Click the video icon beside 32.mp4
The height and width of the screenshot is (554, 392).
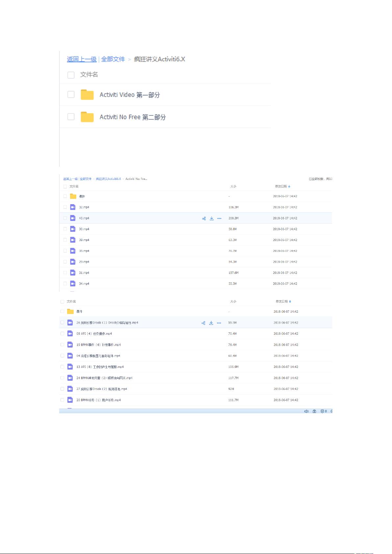[x=73, y=207]
